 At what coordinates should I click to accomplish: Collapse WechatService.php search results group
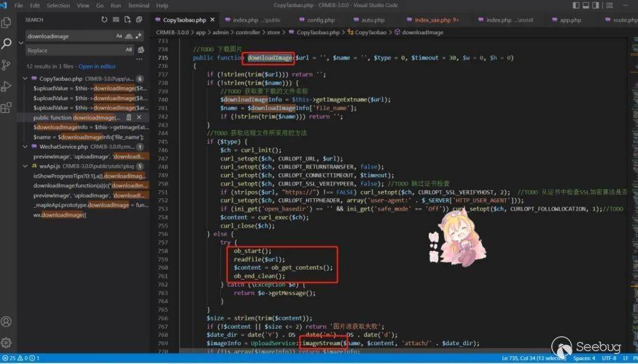coord(25,146)
